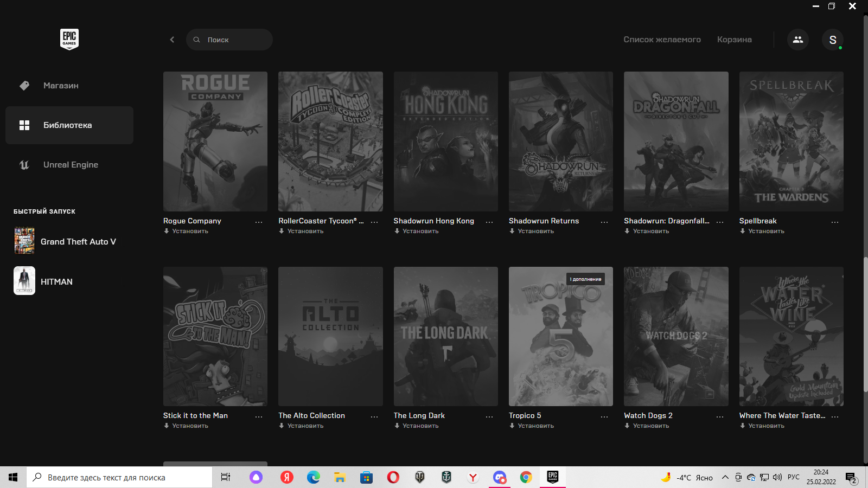The image size is (868, 488).
Task: Click the HITMAN thumbnail icon
Action: click(x=24, y=280)
